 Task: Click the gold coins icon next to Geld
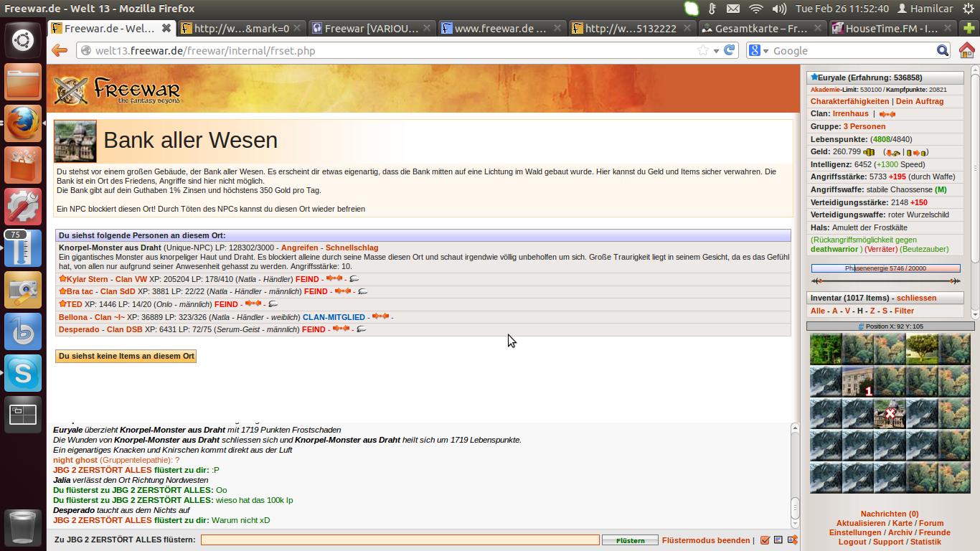(869, 152)
